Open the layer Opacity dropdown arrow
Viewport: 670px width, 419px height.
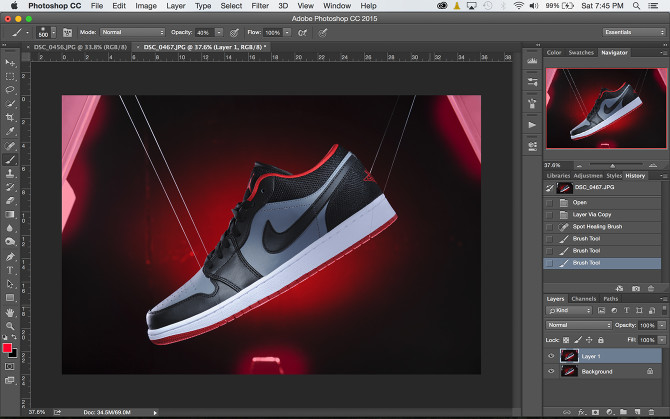pyautogui.click(x=662, y=325)
